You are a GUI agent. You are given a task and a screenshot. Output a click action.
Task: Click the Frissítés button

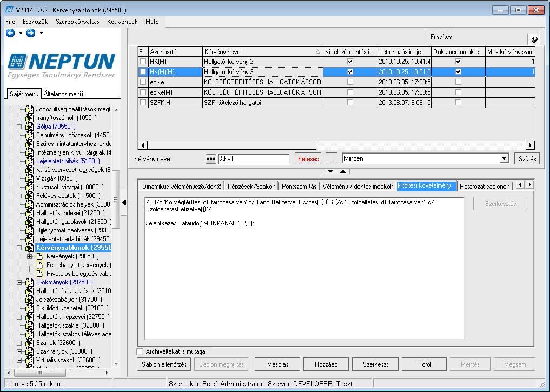point(441,36)
